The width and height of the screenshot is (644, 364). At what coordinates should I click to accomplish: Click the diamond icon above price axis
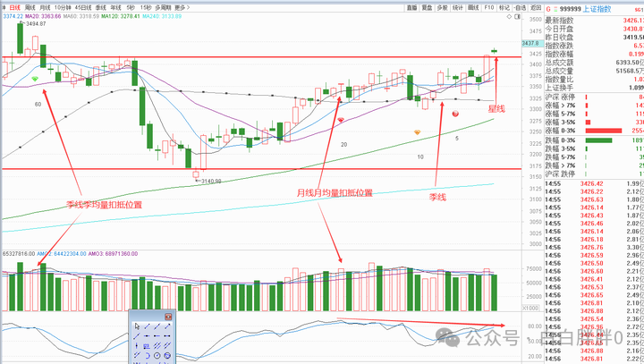(509, 16)
